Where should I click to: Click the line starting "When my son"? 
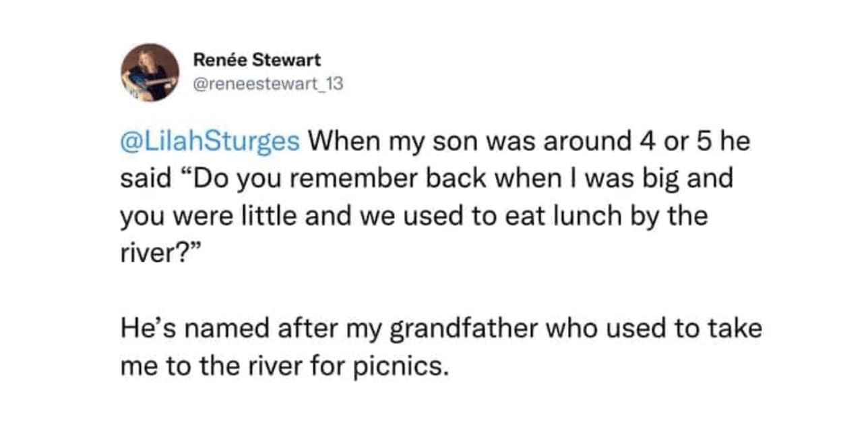pyautogui.click(x=529, y=143)
